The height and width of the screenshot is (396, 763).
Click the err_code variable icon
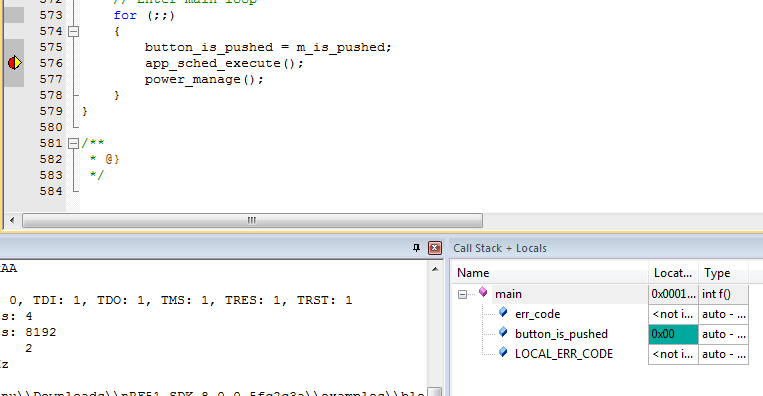(503, 312)
